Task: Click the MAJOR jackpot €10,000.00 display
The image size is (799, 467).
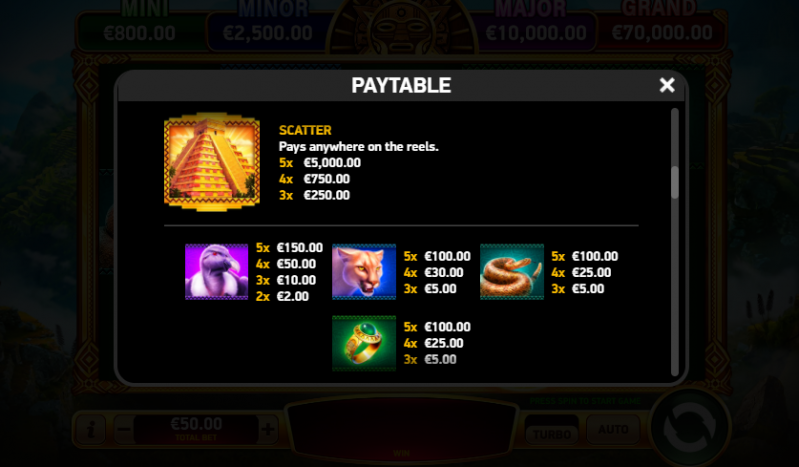Action: [x=536, y=30]
